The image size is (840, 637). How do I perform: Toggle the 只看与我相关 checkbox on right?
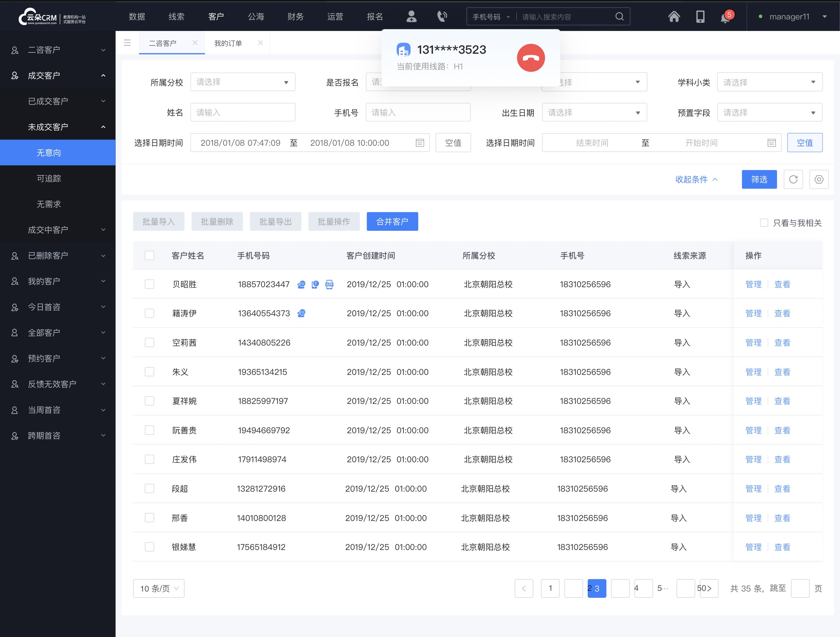[761, 222]
